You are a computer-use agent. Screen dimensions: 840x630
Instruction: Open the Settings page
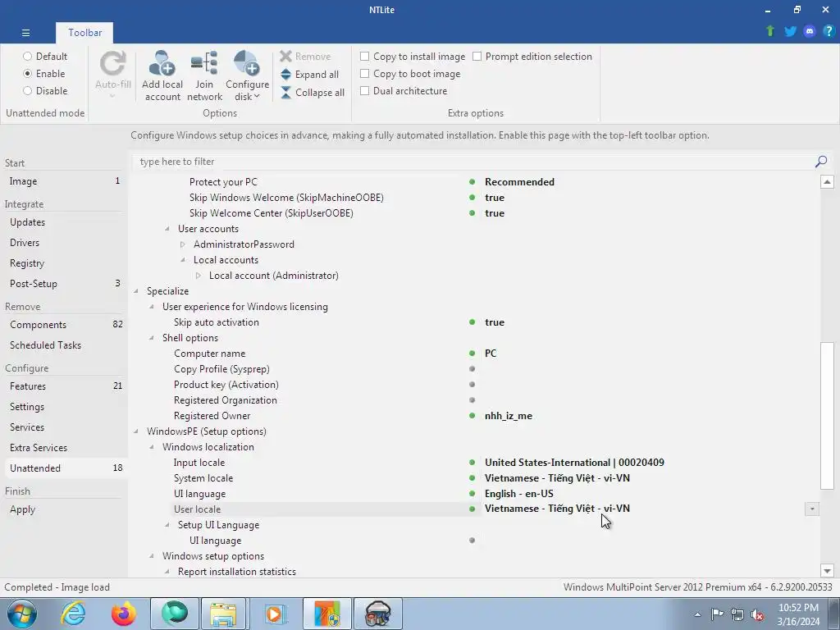coord(64,407)
